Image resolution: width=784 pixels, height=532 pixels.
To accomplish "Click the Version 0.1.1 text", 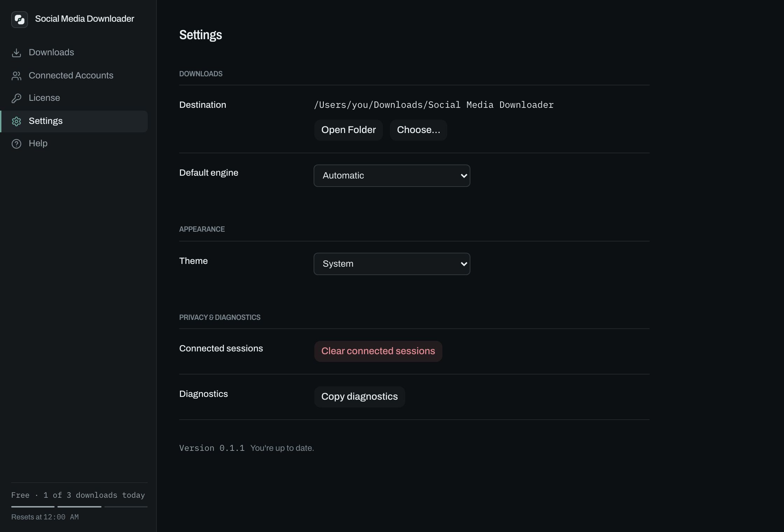I will tap(212, 448).
